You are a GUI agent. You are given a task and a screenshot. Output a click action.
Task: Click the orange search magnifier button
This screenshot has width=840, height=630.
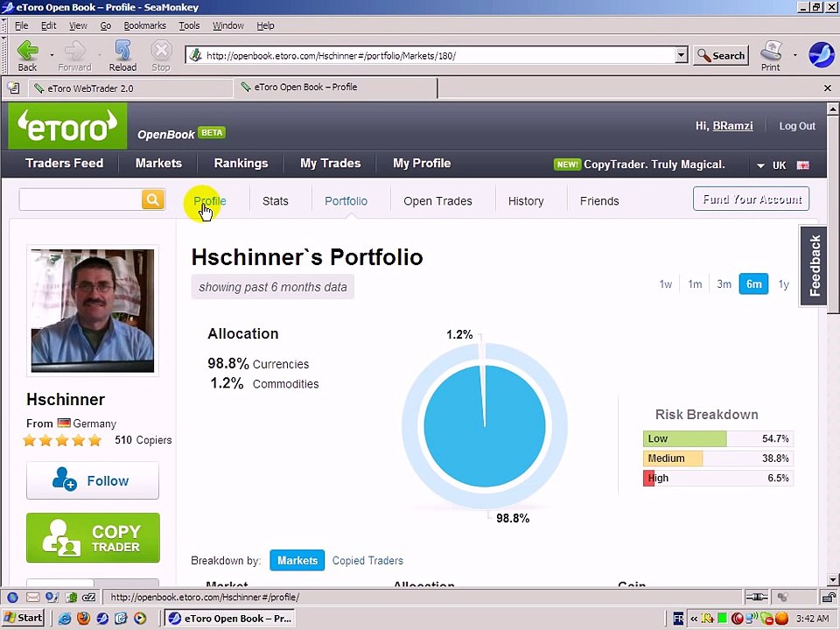[x=152, y=199]
